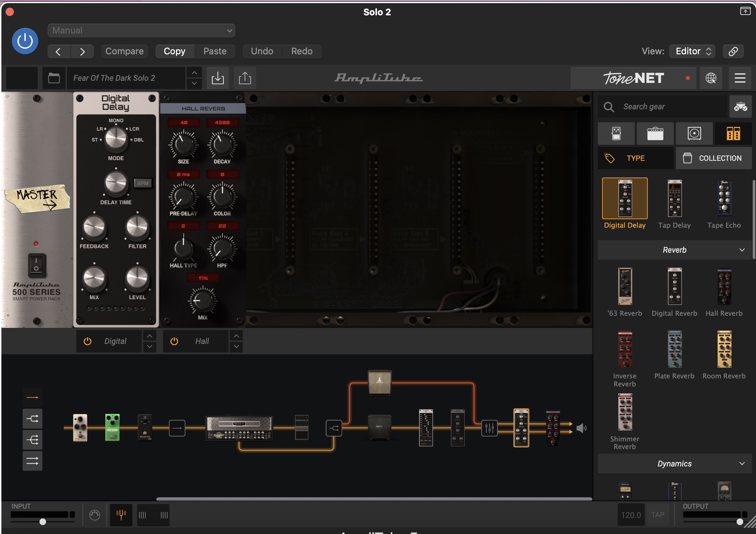Select the cabinet speaker category icon
The width and height of the screenshot is (756, 534).
694,134
